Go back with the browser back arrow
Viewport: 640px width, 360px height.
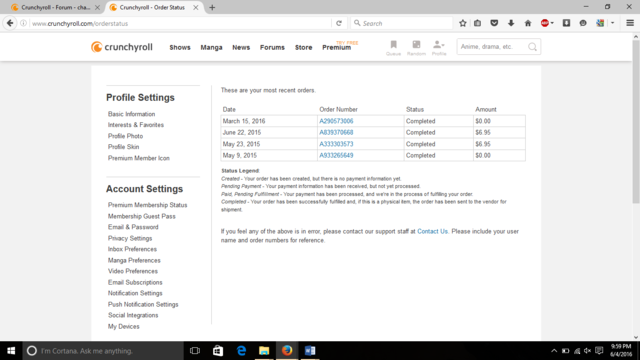pos(10,23)
